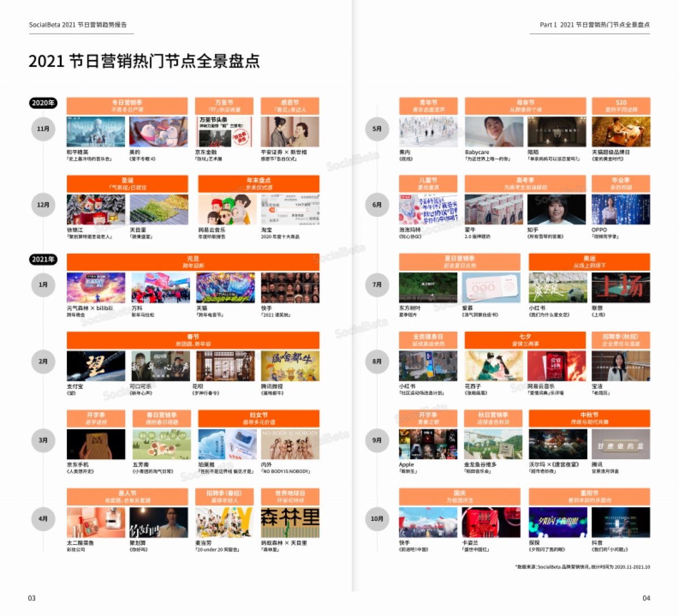Screen dimensions: 679x616
Task: Click the 11月 timeline circle marker
Action: tap(43, 129)
